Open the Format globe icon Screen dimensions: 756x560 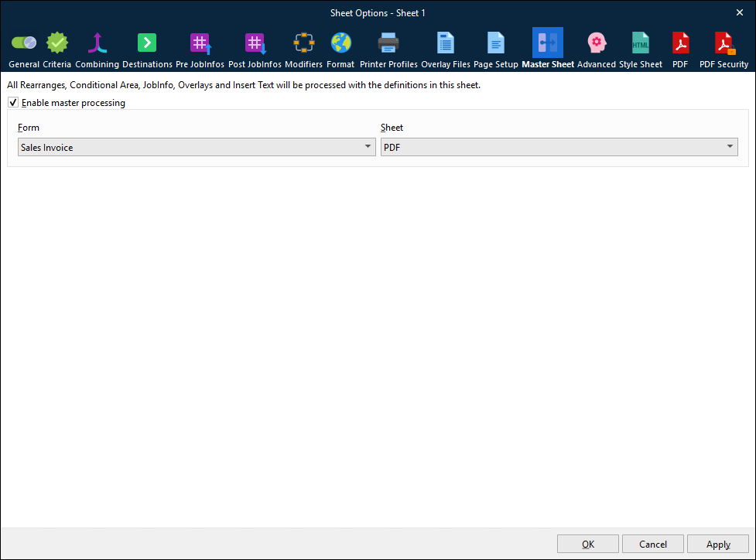click(340, 43)
